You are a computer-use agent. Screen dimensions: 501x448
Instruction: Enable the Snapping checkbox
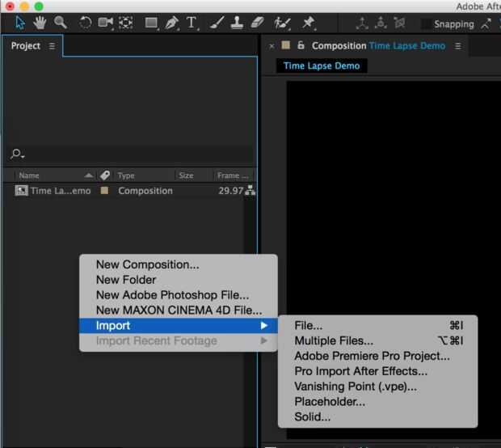[x=426, y=24]
